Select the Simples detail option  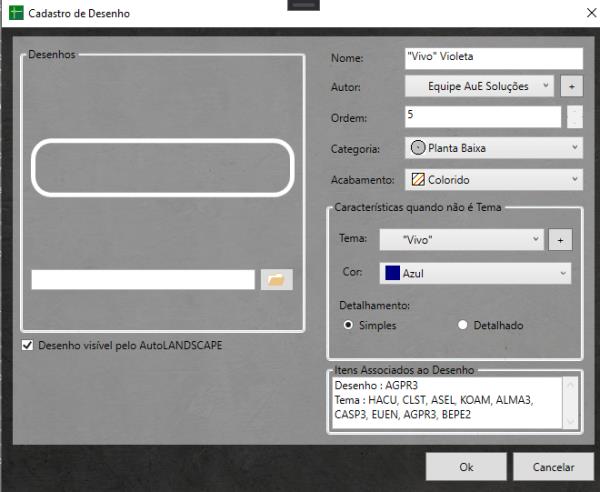(x=348, y=325)
